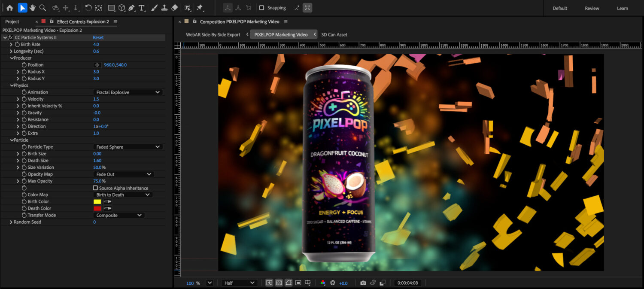Open the Transfer Mode dropdown
Viewport: 644px width, 289px height.
click(x=119, y=215)
